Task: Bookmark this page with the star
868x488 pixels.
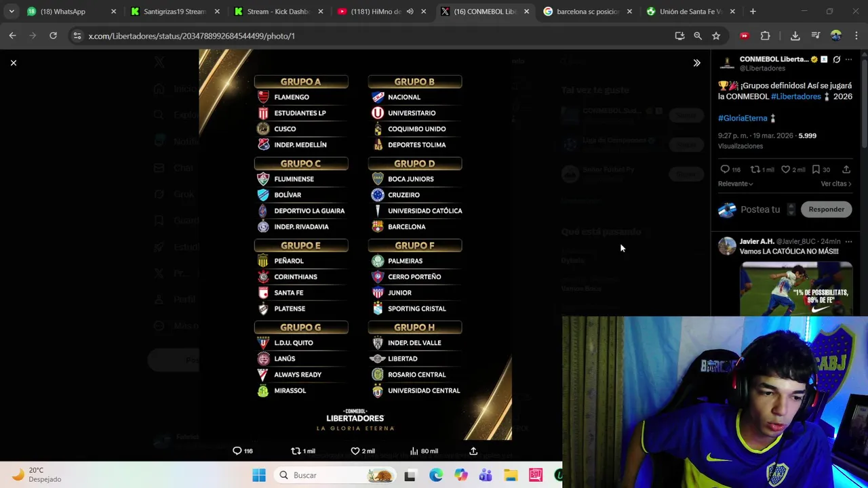Action: (716, 36)
